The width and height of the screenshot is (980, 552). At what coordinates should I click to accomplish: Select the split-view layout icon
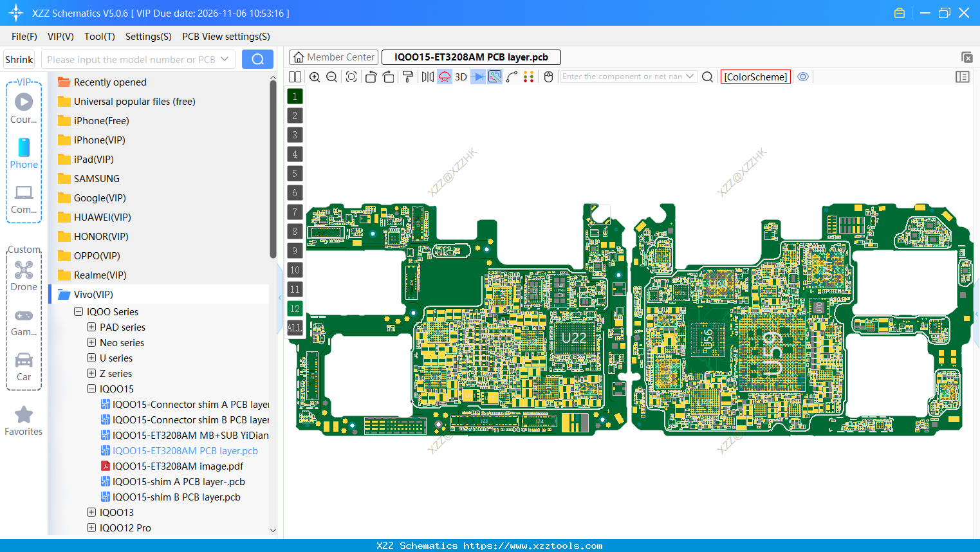click(x=295, y=77)
